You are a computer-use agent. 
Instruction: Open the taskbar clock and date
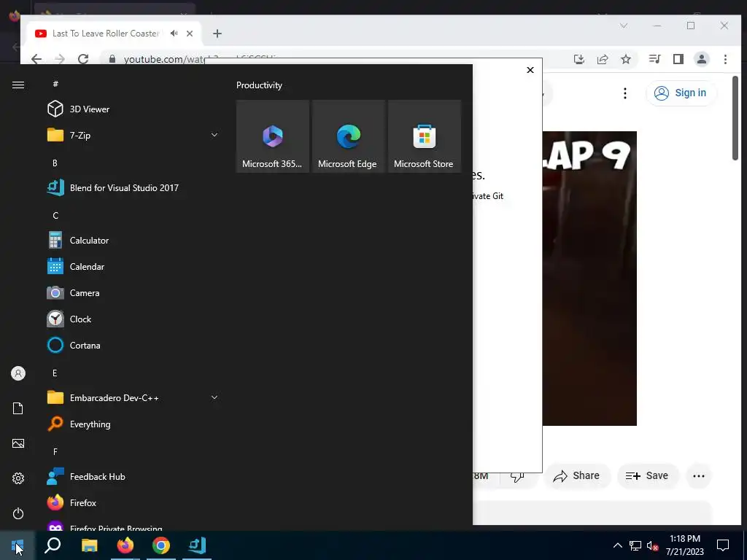click(685, 545)
